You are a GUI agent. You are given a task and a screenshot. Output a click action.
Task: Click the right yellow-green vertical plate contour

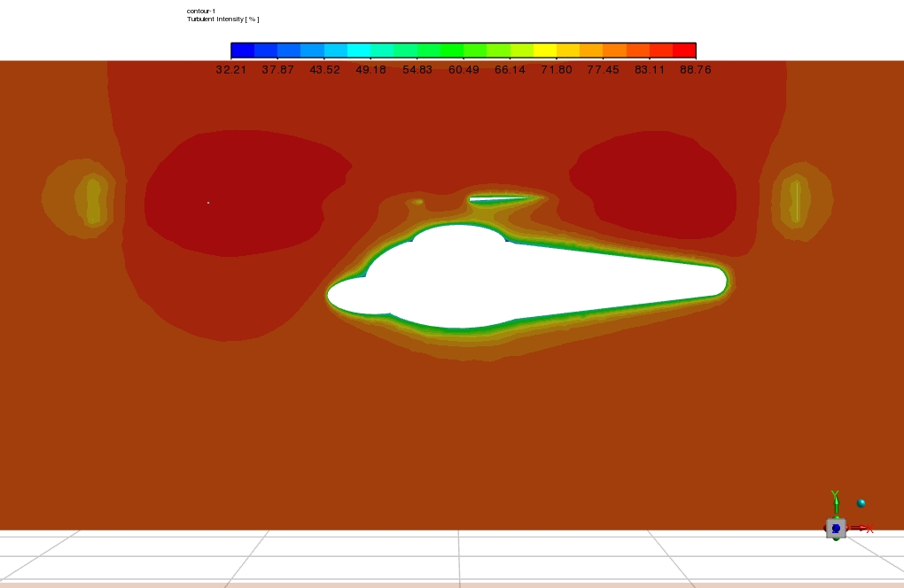pos(797,200)
